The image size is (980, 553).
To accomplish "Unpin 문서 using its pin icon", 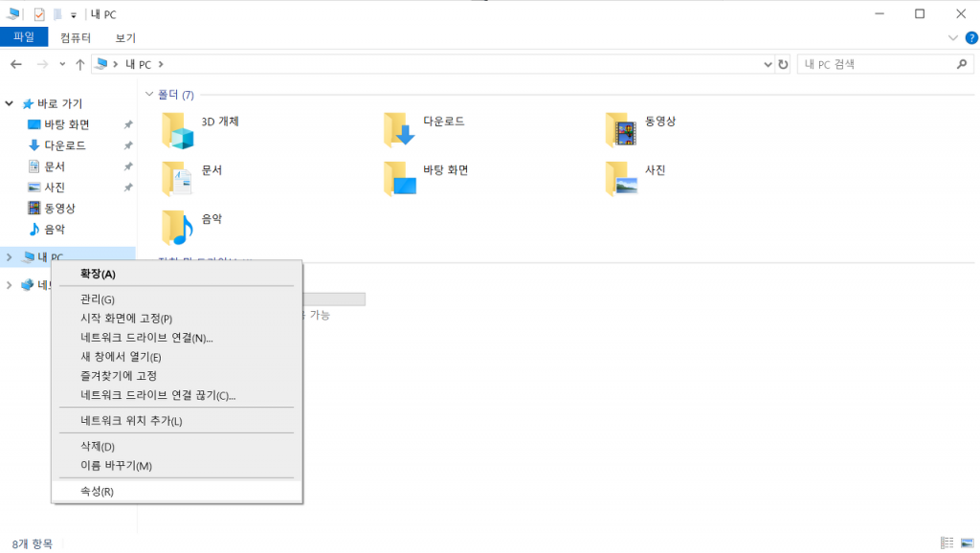I will tap(128, 166).
